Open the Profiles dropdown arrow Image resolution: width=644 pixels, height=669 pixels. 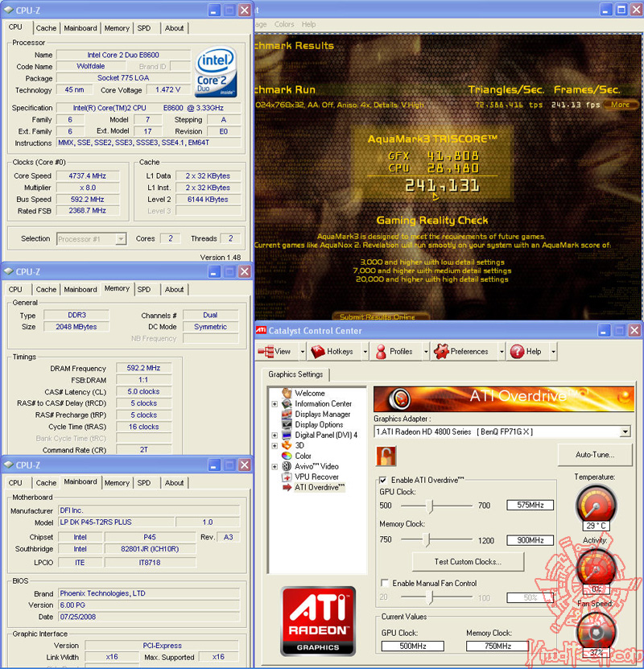[x=426, y=352]
